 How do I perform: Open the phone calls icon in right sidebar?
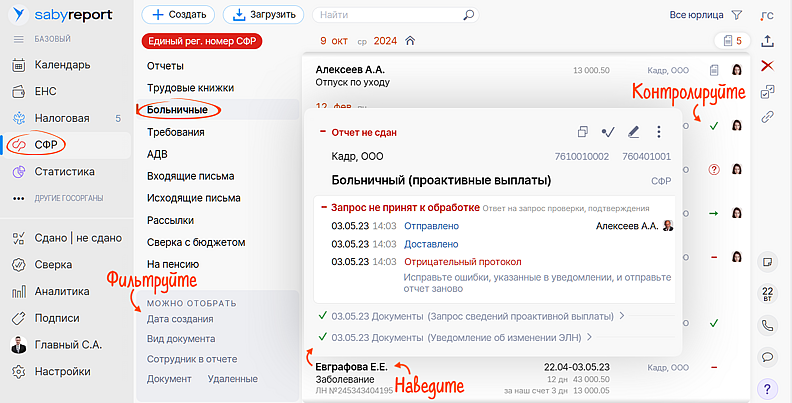point(767,325)
